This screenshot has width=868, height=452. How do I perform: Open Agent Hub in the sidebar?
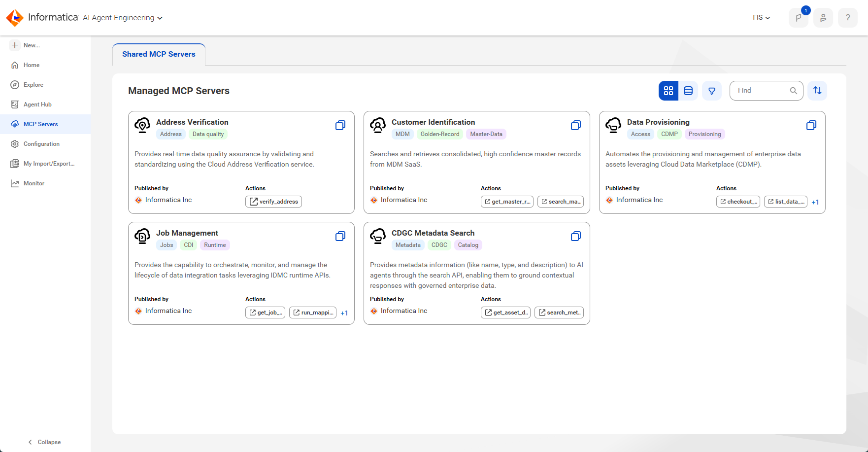45,104
